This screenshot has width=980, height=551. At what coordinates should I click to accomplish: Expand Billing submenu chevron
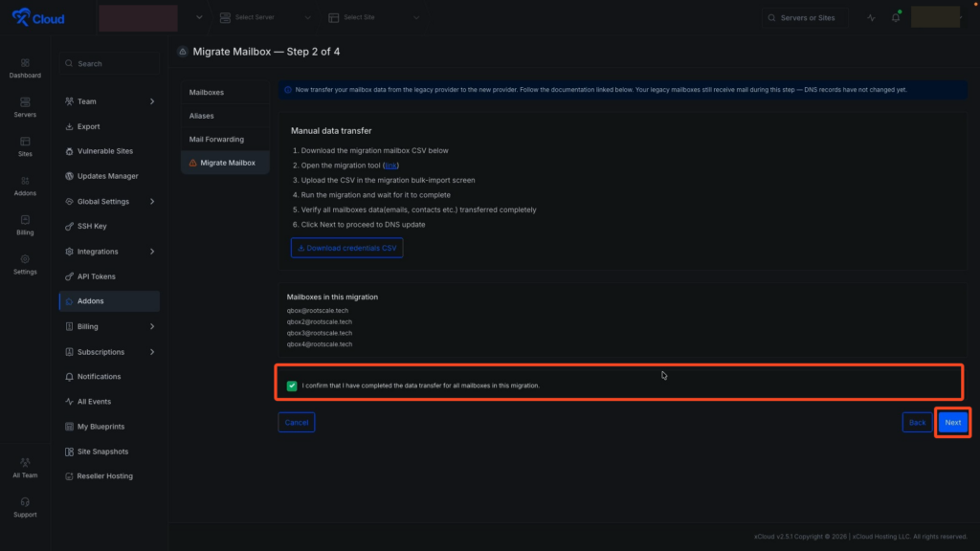coord(152,326)
